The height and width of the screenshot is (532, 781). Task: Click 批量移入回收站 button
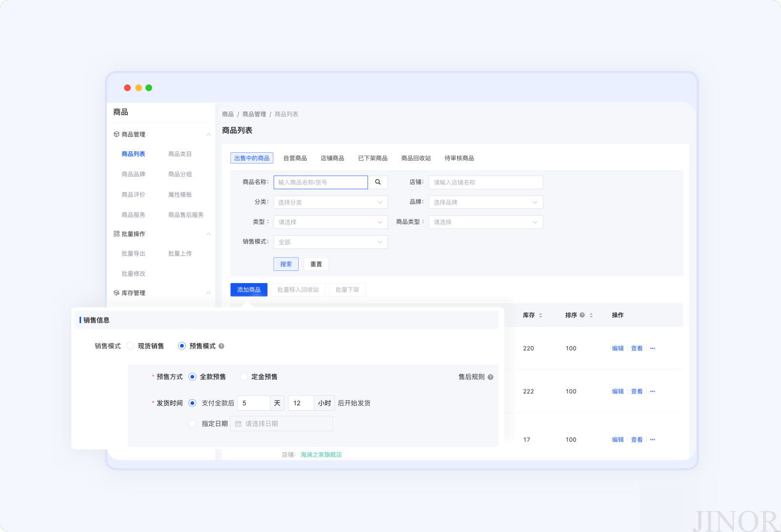(x=298, y=290)
